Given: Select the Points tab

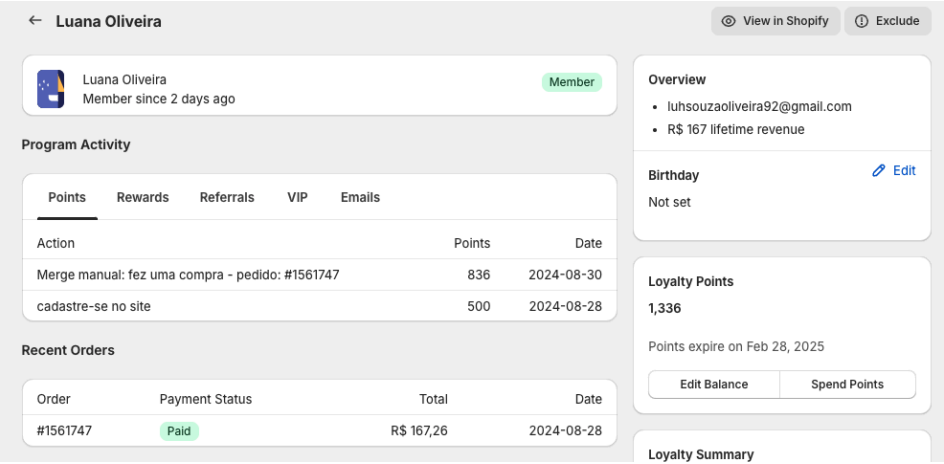Looking at the screenshot, I should (67, 197).
